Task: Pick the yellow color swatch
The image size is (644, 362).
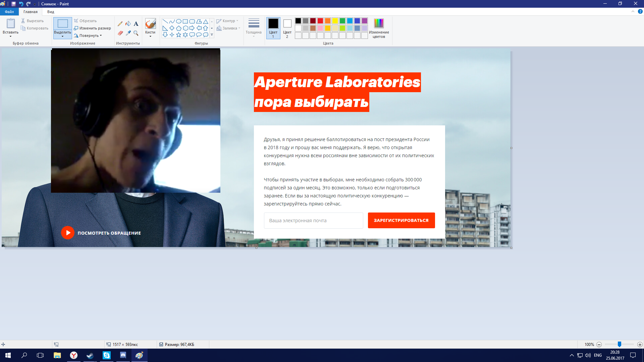Action: (335, 21)
